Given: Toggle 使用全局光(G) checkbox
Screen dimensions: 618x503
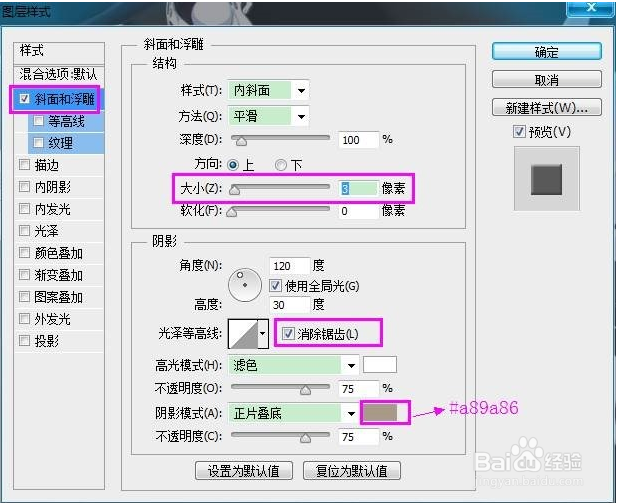Looking at the screenshot, I should click(x=275, y=285).
